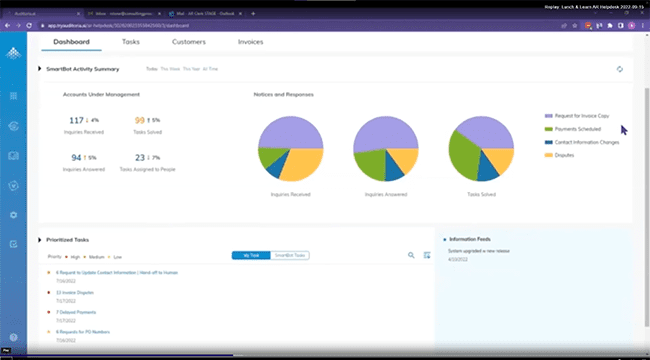The height and width of the screenshot is (360, 650).
Task: Switch to the Dashboard tab
Action: pos(71,42)
